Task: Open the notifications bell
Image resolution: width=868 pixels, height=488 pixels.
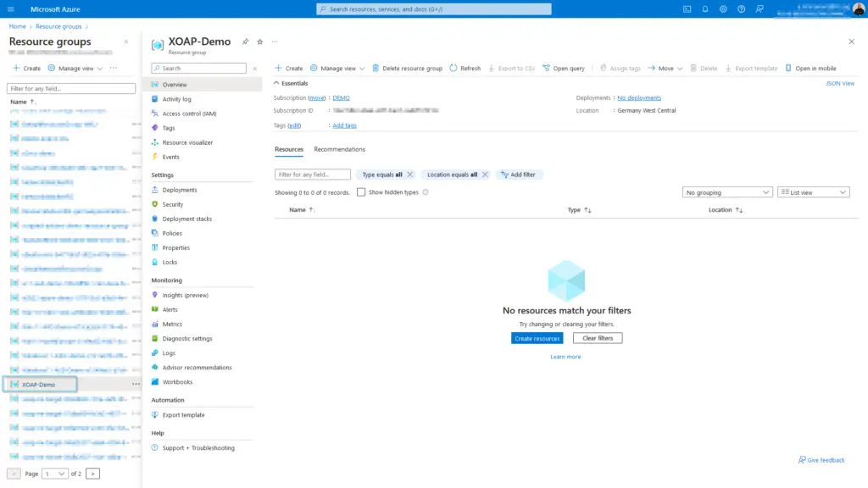Action: [705, 8]
